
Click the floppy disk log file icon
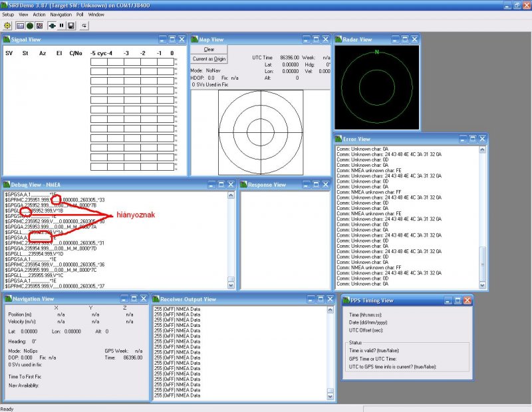coord(71,25)
